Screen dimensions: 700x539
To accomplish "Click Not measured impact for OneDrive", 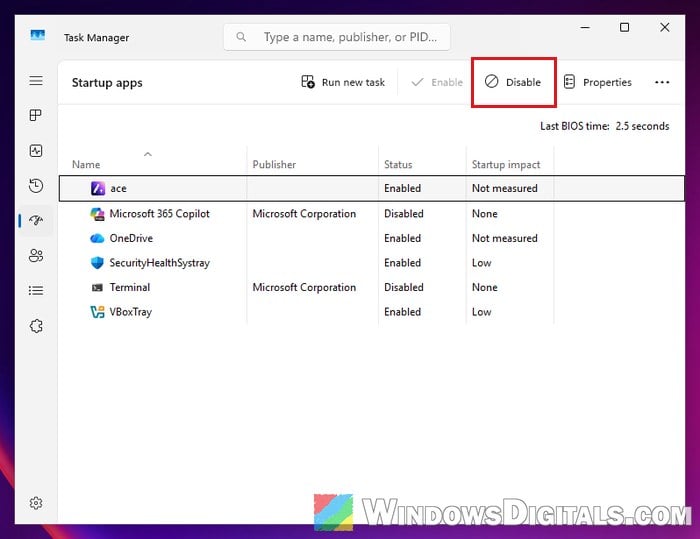I will tap(504, 238).
